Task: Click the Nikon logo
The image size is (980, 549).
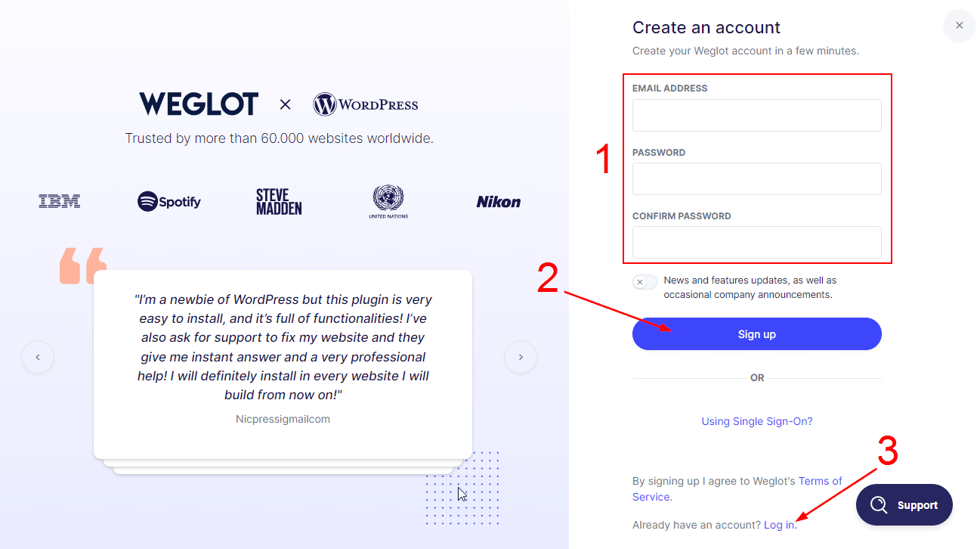Action: click(x=498, y=202)
